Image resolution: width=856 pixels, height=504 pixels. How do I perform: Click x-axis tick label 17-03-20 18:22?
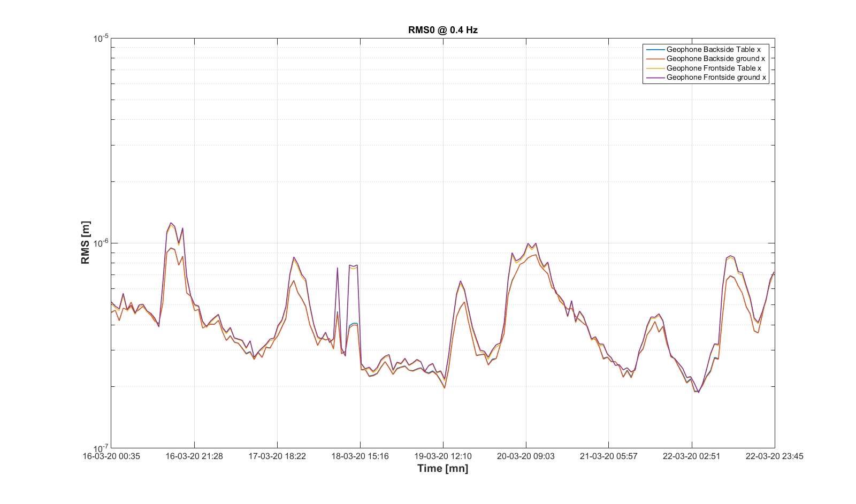click(x=277, y=456)
